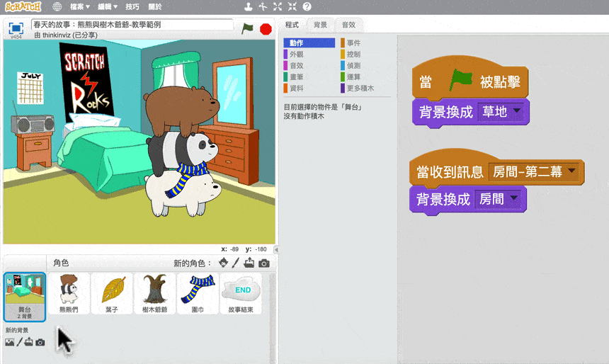Open the 關於 menu
Viewport: 609px width, 364px height.
click(x=155, y=6)
